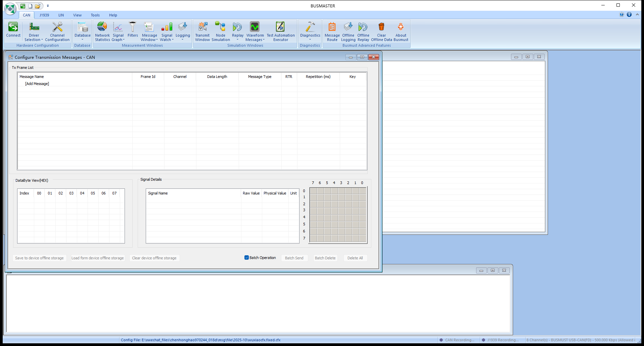644x346 pixels.
Task: Launch Test Automation Executor
Action: tap(281, 31)
